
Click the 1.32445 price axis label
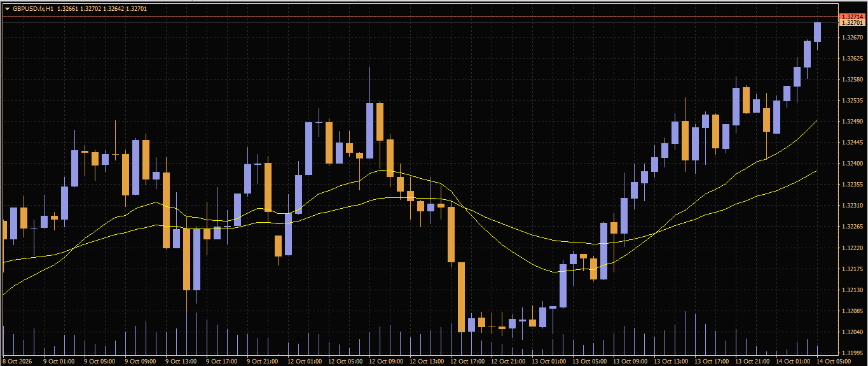[x=851, y=143]
